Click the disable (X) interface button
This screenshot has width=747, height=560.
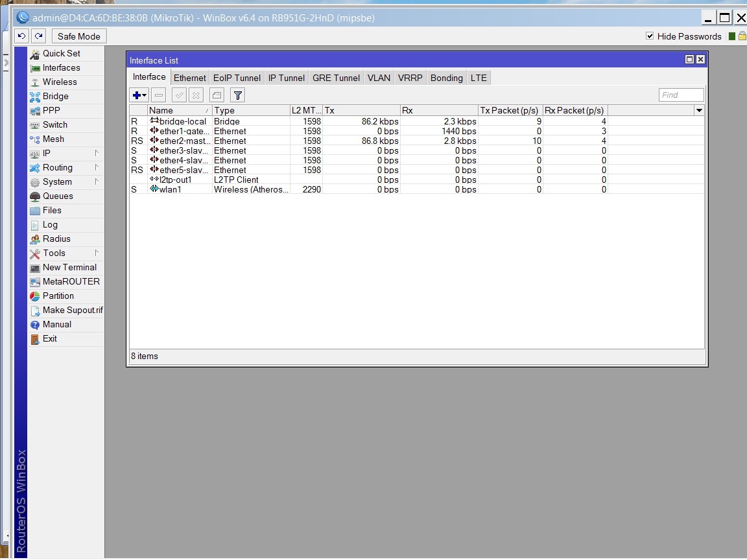point(196,95)
